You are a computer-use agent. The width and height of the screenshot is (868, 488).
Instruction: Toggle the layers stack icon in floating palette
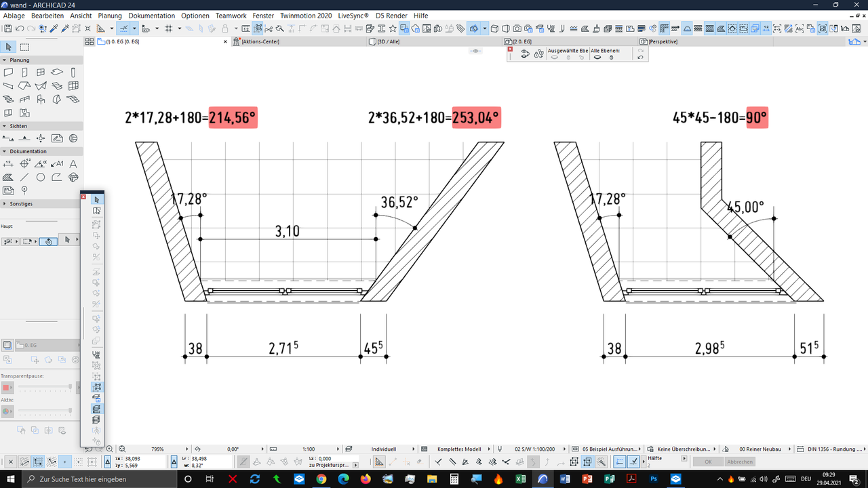pyautogui.click(x=96, y=420)
